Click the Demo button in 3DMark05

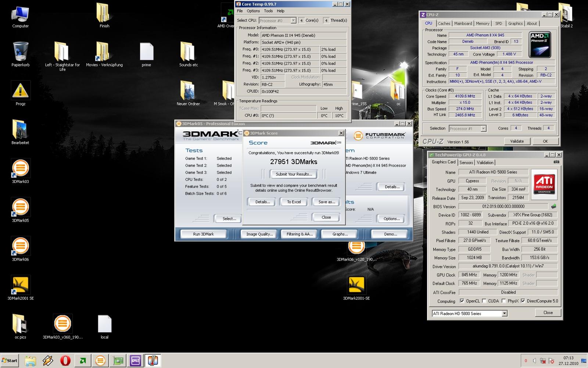tap(390, 234)
